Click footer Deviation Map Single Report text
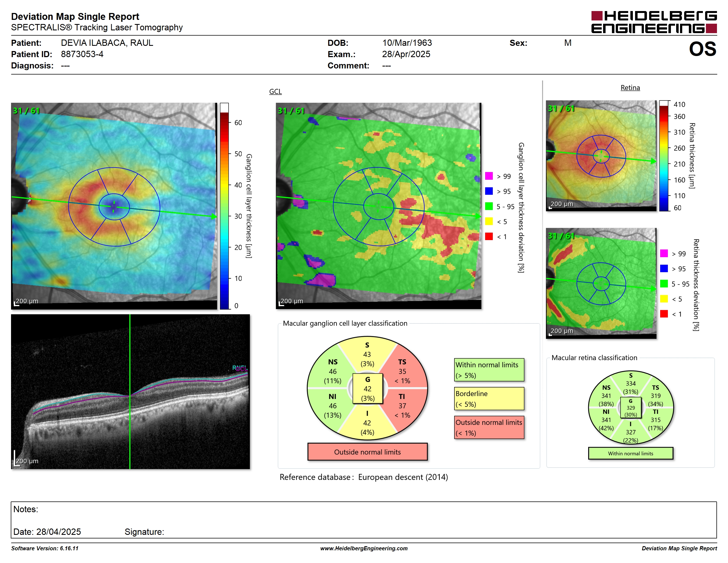This screenshot has width=728, height=563. coord(679,548)
